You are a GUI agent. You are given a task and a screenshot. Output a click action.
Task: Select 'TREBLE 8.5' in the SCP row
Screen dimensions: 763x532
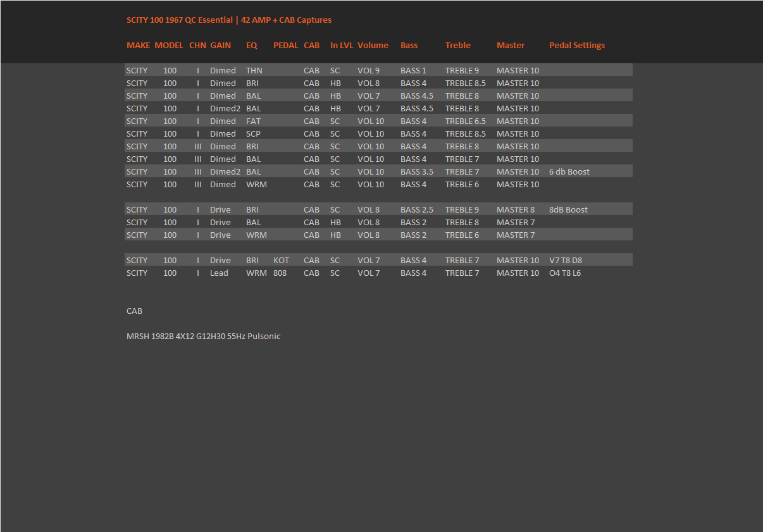[x=466, y=133]
